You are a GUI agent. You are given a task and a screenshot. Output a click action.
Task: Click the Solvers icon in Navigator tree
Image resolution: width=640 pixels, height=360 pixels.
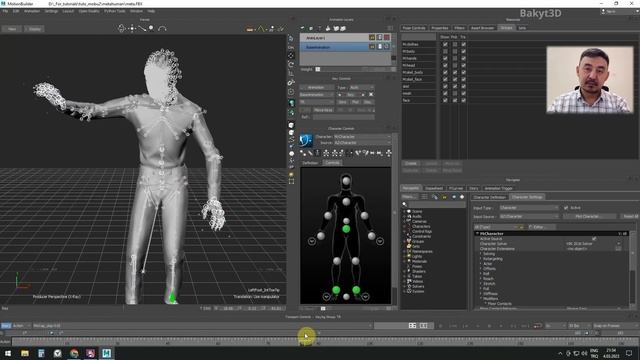click(x=409, y=286)
